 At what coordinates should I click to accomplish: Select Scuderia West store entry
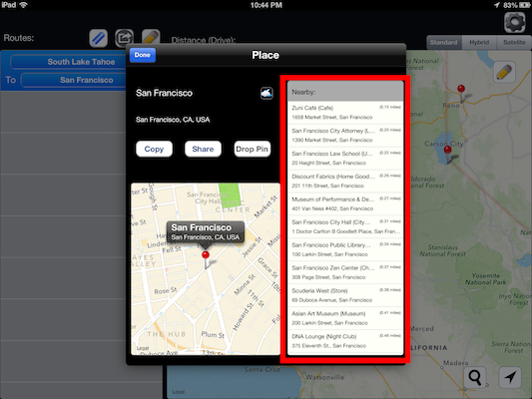click(345, 295)
